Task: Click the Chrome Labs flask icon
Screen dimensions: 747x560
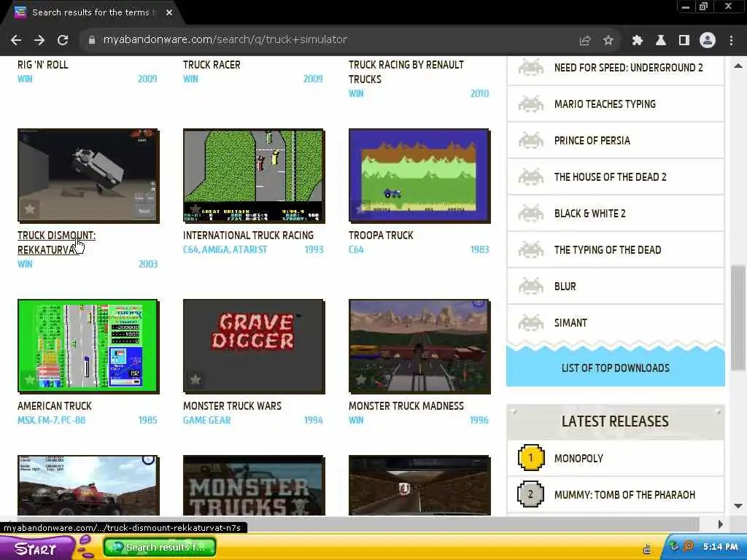Action: coord(660,40)
